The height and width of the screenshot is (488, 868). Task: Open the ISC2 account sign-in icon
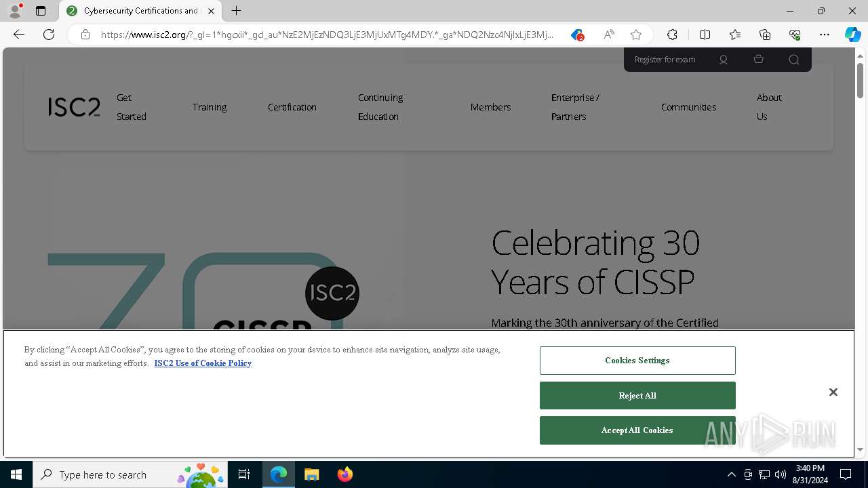tap(724, 60)
